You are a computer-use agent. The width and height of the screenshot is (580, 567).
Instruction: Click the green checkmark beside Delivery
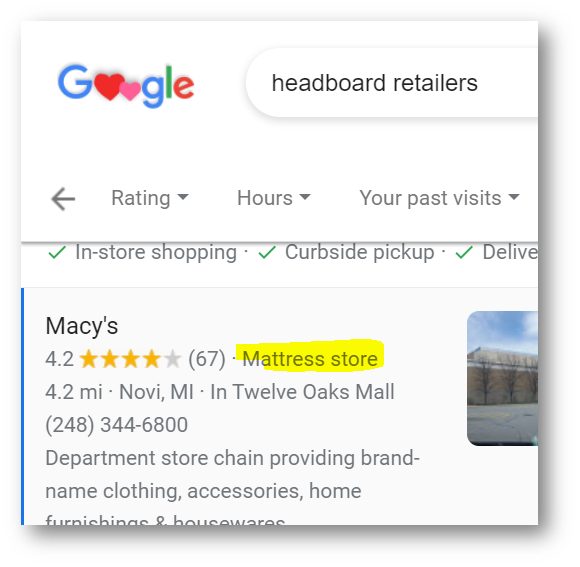tap(464, 253)
